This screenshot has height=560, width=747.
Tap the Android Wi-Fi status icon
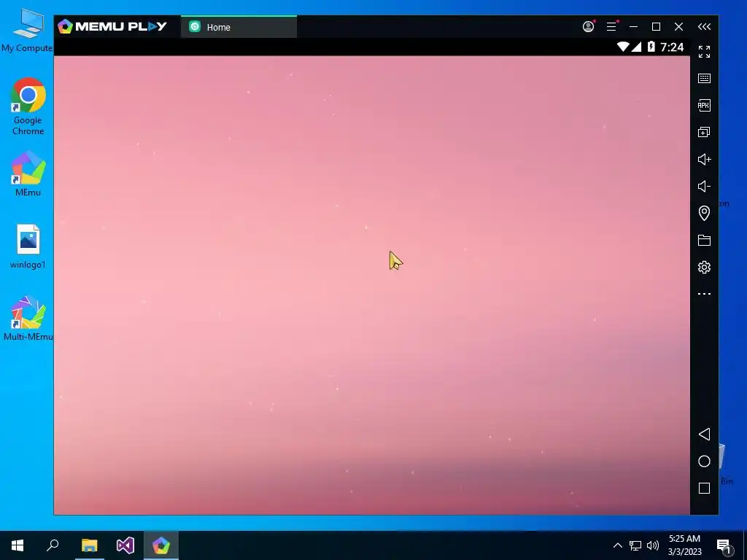tap(623, 47)
